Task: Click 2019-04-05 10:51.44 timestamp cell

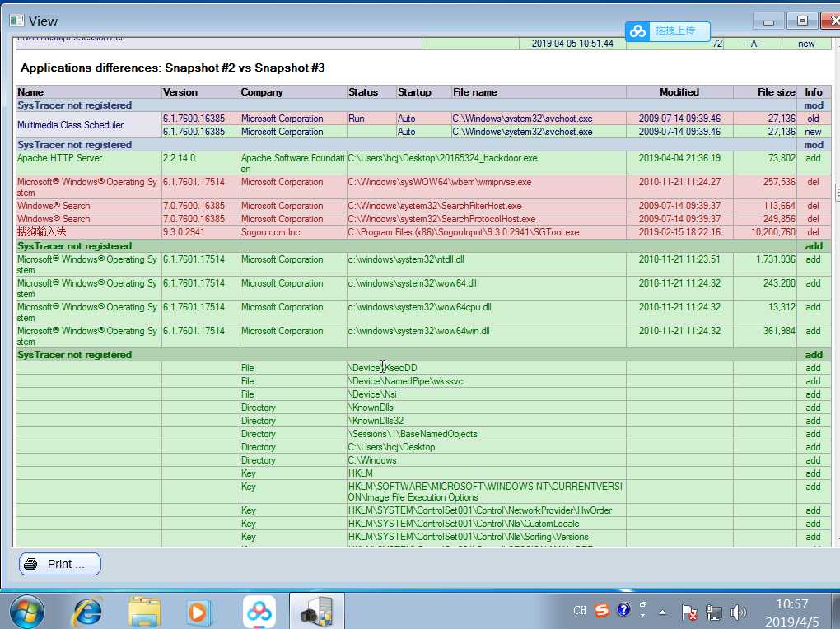Action: pos(572,44)
